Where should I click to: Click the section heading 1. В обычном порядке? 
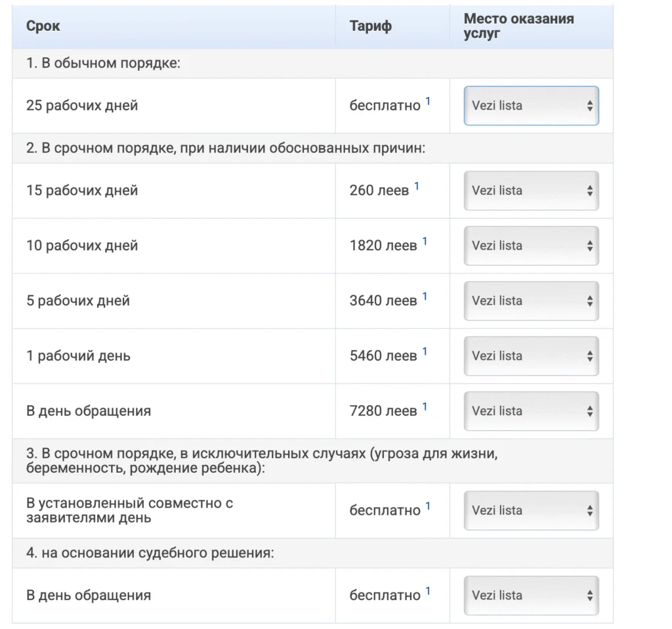[103, 64]
